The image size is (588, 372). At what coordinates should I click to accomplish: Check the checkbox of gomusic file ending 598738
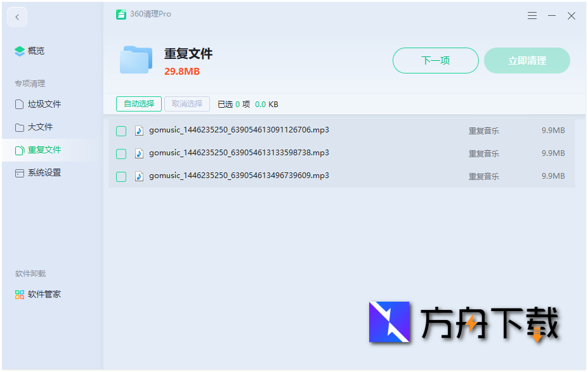[121, 153]
